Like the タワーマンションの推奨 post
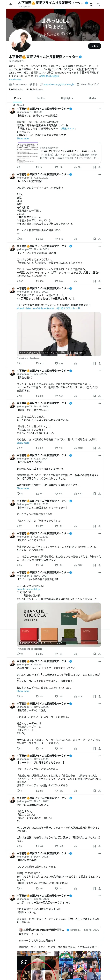The image size is (110, 980). coord(57,281)
